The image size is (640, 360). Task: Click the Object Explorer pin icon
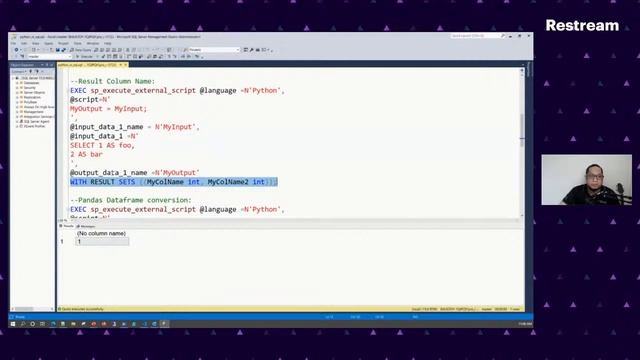[47, 65]
